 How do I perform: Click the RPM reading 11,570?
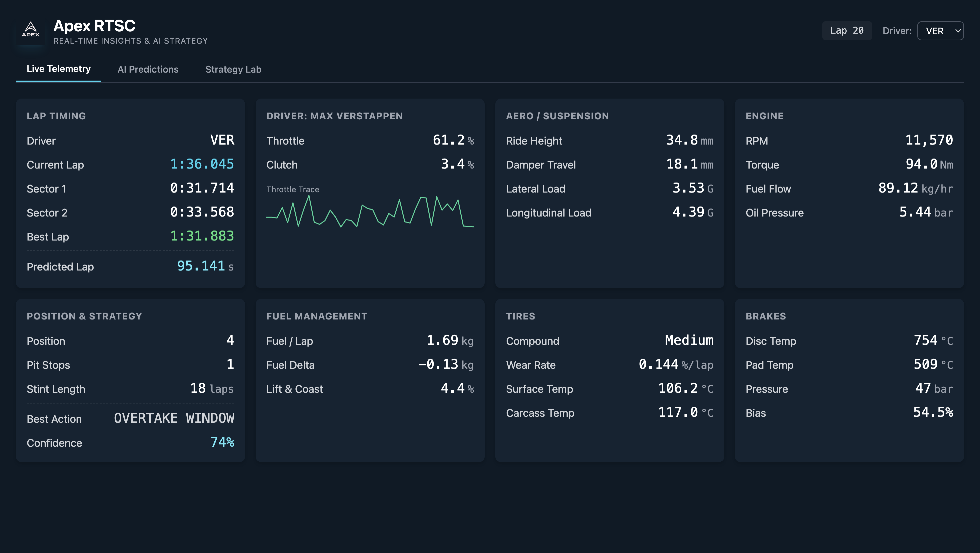click(929, 140)
